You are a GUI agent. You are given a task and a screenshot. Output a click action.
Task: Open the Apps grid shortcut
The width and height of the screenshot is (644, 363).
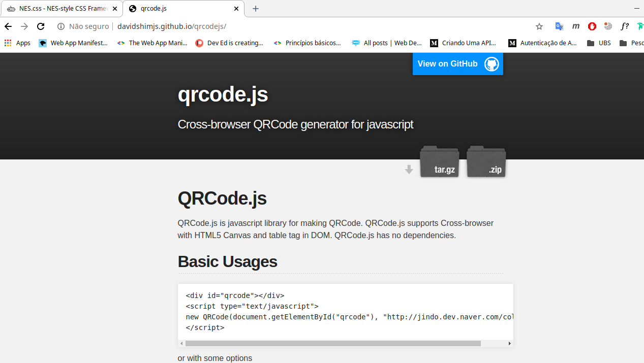pos(17,43)
